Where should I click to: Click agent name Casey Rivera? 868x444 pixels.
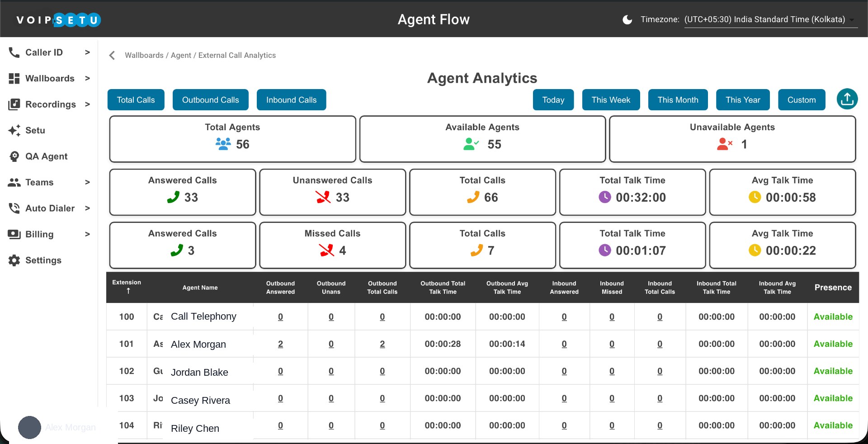tap(200, 400)
